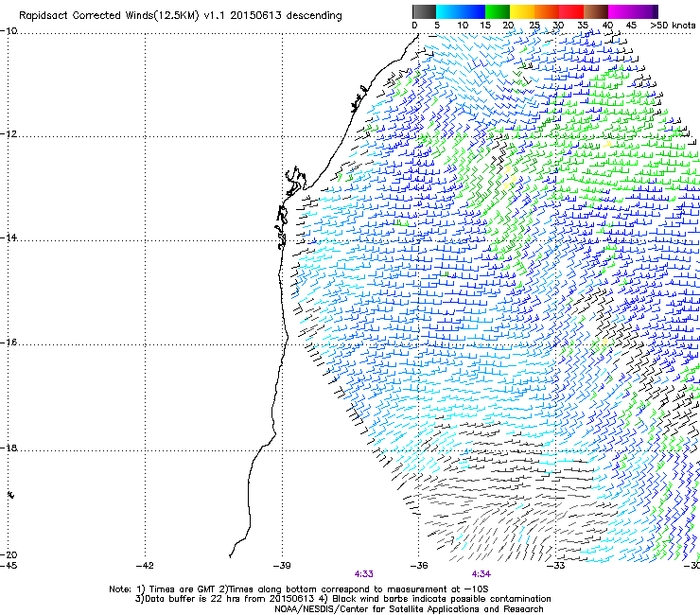Viewport: 700px width, 615px height.
Task: Click the red 30–35 knots legend segment
Action: 571,11
